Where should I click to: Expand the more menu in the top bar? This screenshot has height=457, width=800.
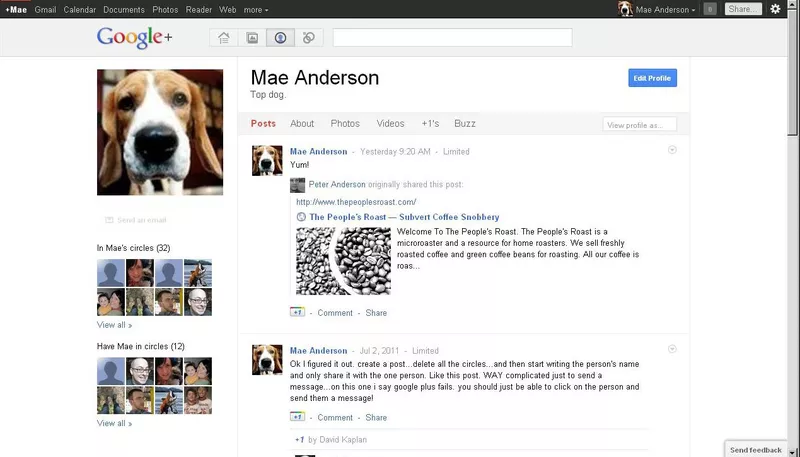(x=256, y=10)
